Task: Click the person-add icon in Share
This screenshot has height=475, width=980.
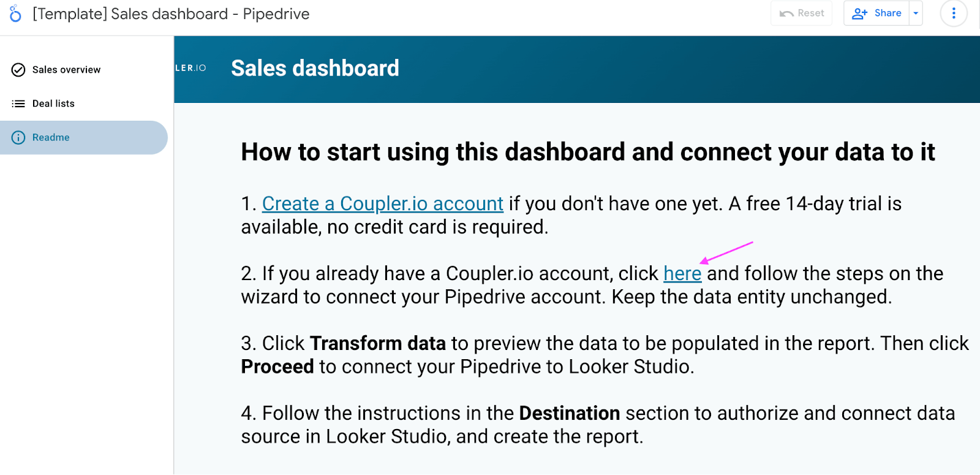Action: (x=860, y=13)
